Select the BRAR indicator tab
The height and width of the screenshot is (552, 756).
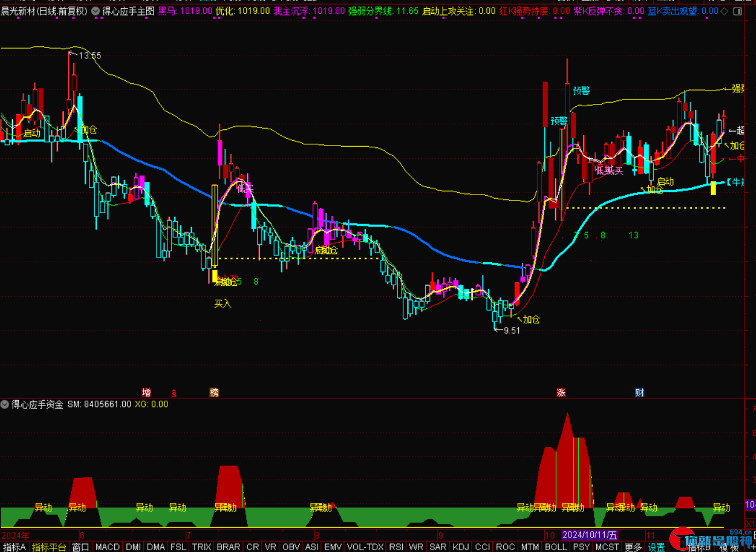[x=229, y=547]
